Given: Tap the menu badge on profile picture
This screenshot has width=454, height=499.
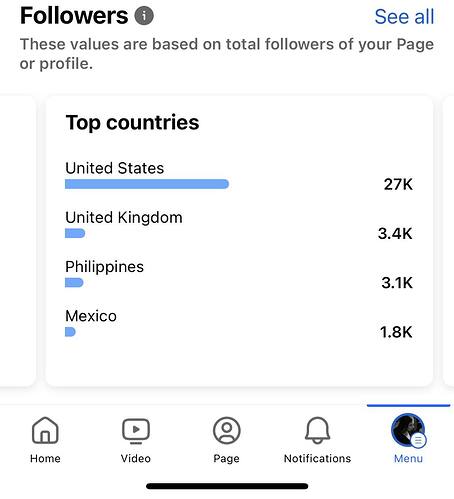Looking at the screenshot, I should point(418,440).
